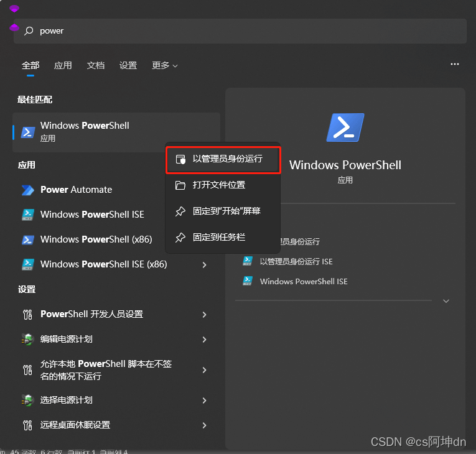Click the icon beside preview pane Windows PowerShell ISE
This screenshot has width=476, height=454.
(x=248, y=281)
